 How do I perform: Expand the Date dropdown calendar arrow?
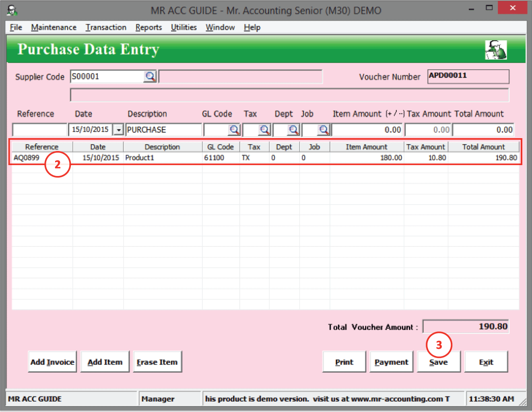(x=118, y=130)
